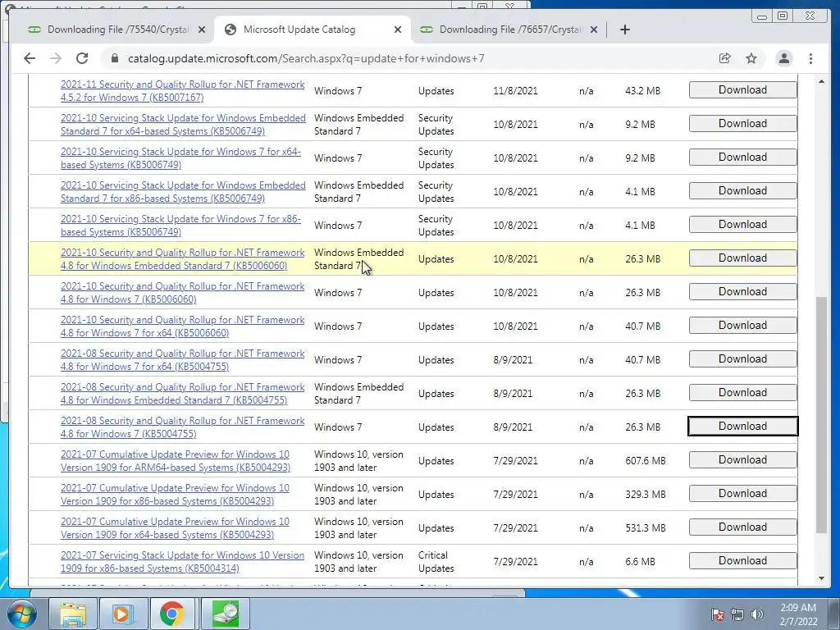Open Windows Media Player from taskbar
Screen dimensions: 840x630
click(x=122, y=614)
